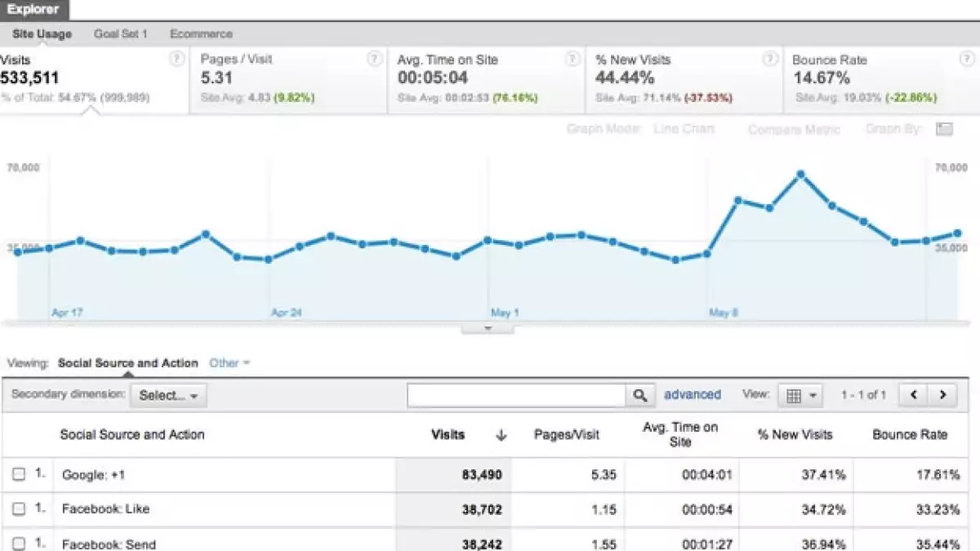Go to next page arrow

point(942,395)
